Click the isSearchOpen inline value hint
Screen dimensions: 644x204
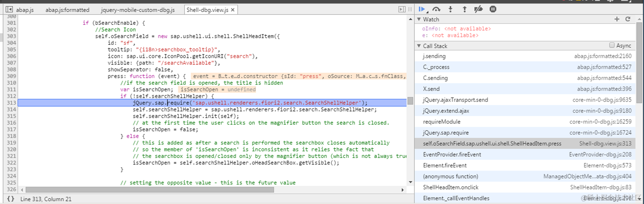click(x=218, y=89)
